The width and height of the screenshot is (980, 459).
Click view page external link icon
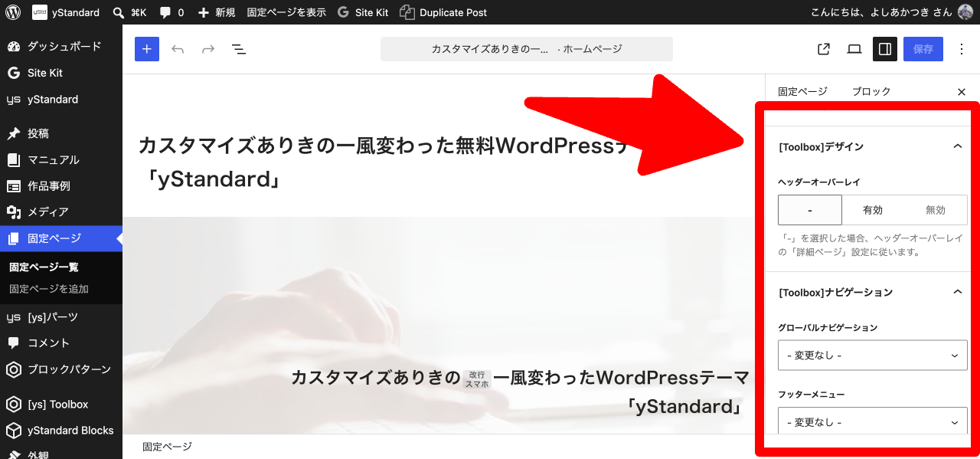tap(824, 49)
